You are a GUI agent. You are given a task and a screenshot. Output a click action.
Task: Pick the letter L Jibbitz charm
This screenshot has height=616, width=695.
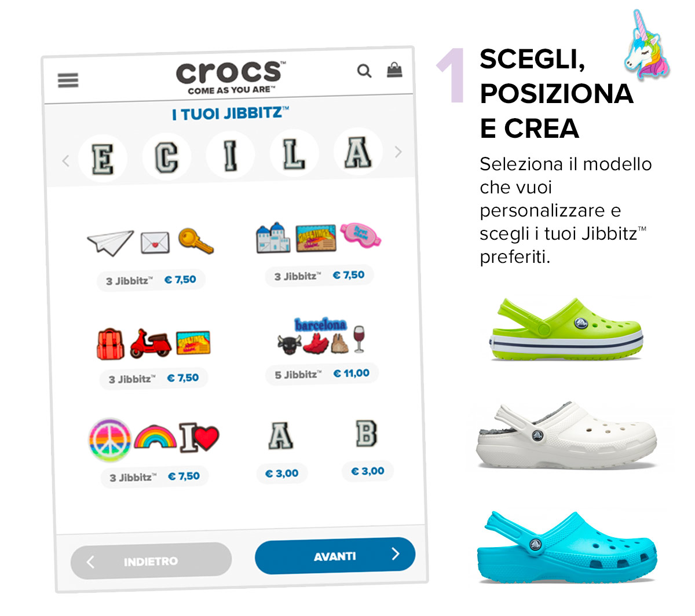pyautogui.click(x=294, y=153)
